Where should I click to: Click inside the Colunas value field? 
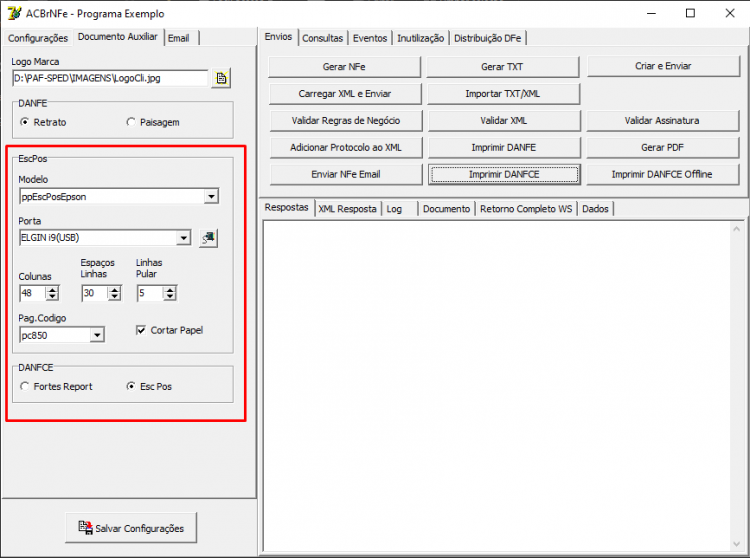click(x=33, y=293)
